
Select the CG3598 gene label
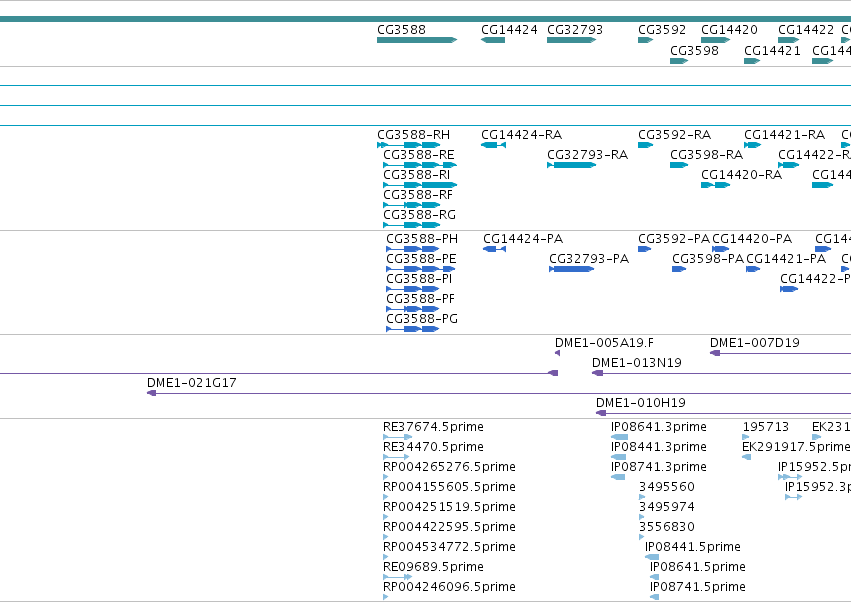pyautogui.click(x=694, y=50)
